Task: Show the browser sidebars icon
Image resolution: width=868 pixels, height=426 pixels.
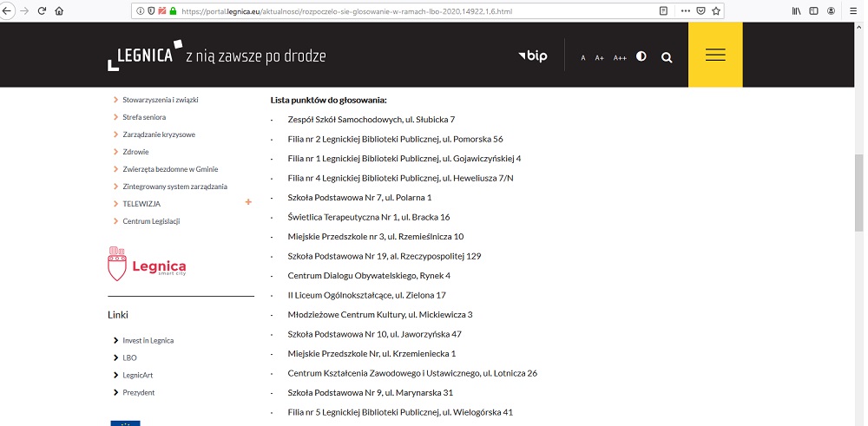Action: tap(813, 10)
